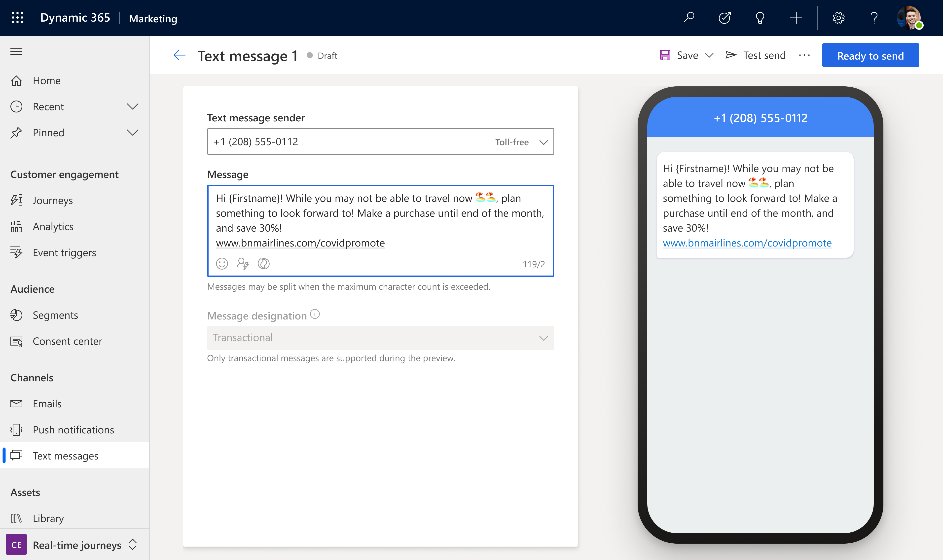Open the Message designation dropdown
The height and width of the screenshot is (560, 943).
pyautogui.click(x=544, y=338)
